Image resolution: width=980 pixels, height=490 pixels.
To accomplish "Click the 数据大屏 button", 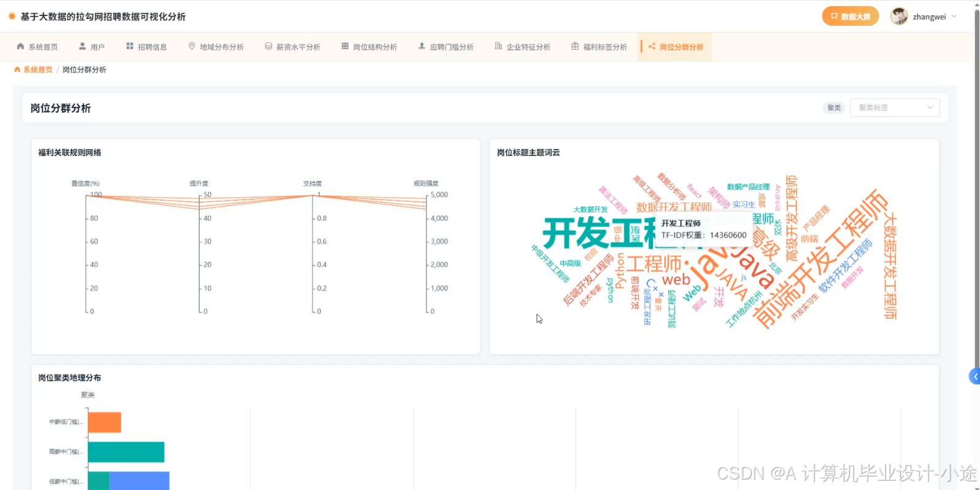I will 851,17.
